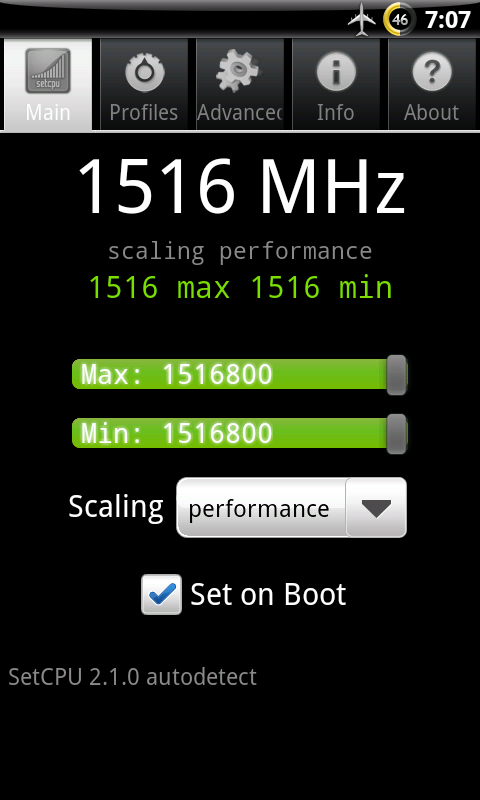Click the Min: 1516800 slider bar
The width and height of the screenshot is (480, 800).
(x=239, y=434)
